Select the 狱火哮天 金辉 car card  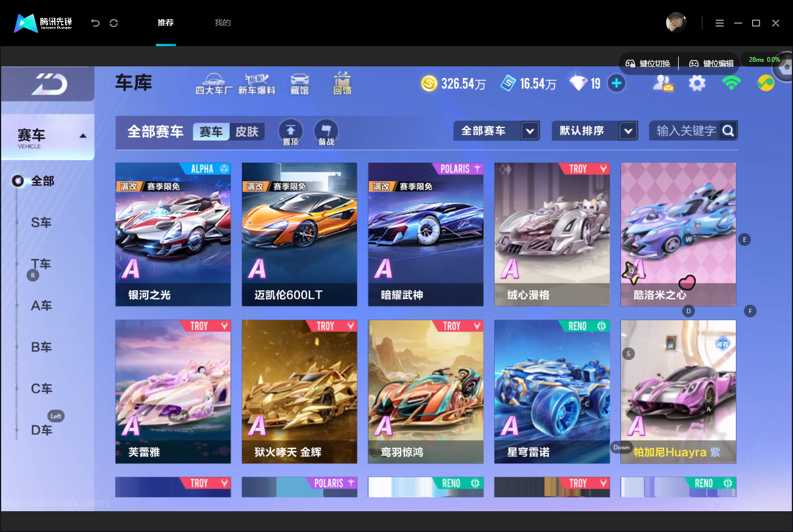point(300,392)
